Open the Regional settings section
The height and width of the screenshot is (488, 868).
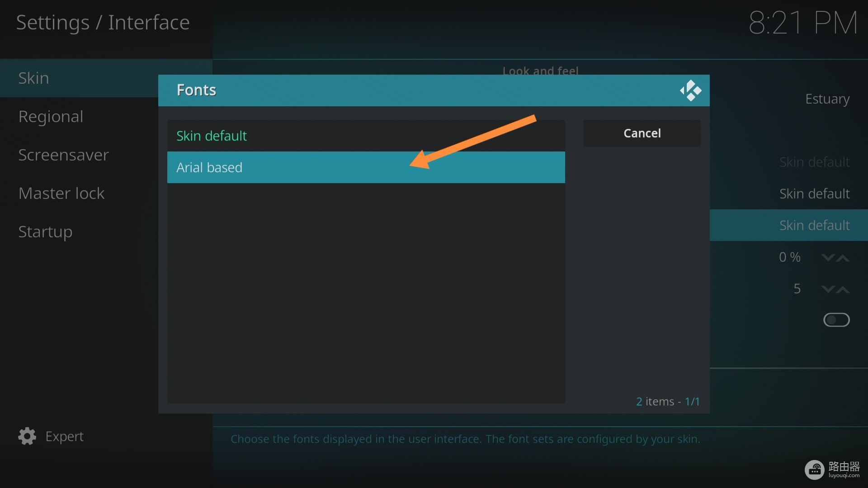pyautogui.click(x=51, y=116)
